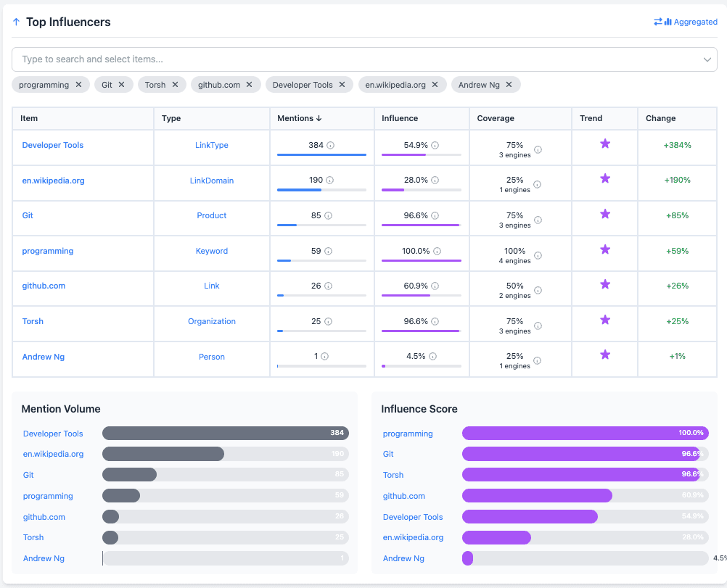Select the Keyword type link for programming

[x=211, y=250]
